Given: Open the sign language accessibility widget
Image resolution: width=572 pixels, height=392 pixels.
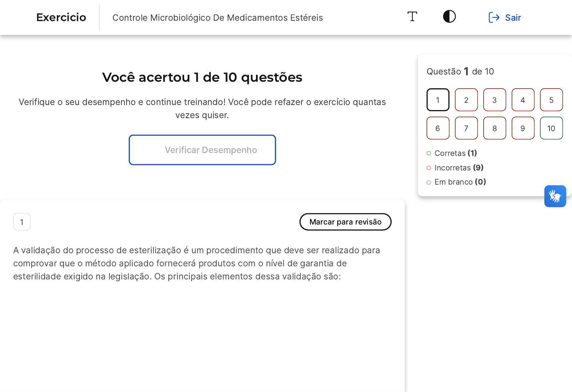Looking at the screenshot, I should pos(555,196).
